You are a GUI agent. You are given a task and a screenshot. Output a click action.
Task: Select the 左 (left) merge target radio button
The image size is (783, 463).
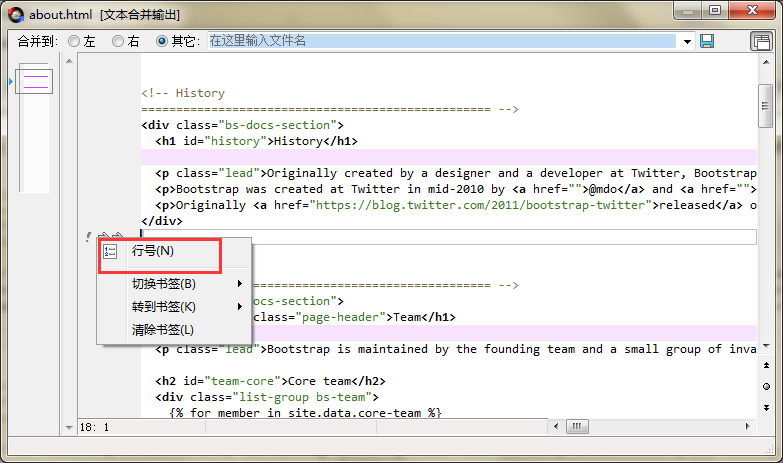74,41
